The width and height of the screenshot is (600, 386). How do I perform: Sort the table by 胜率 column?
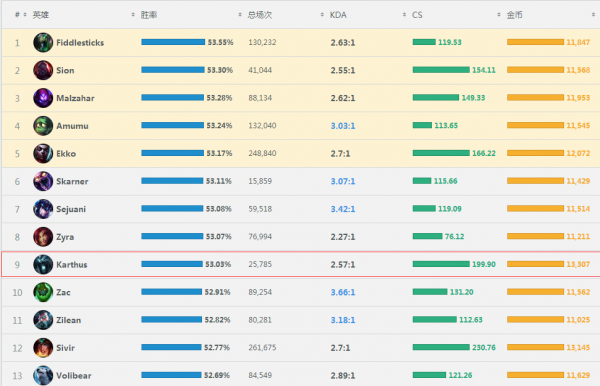149,15
